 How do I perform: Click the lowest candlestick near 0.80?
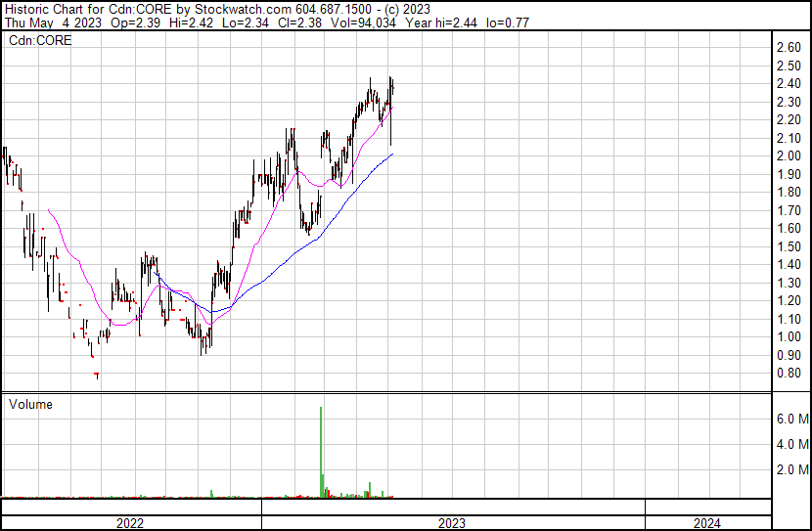(96, 374)
